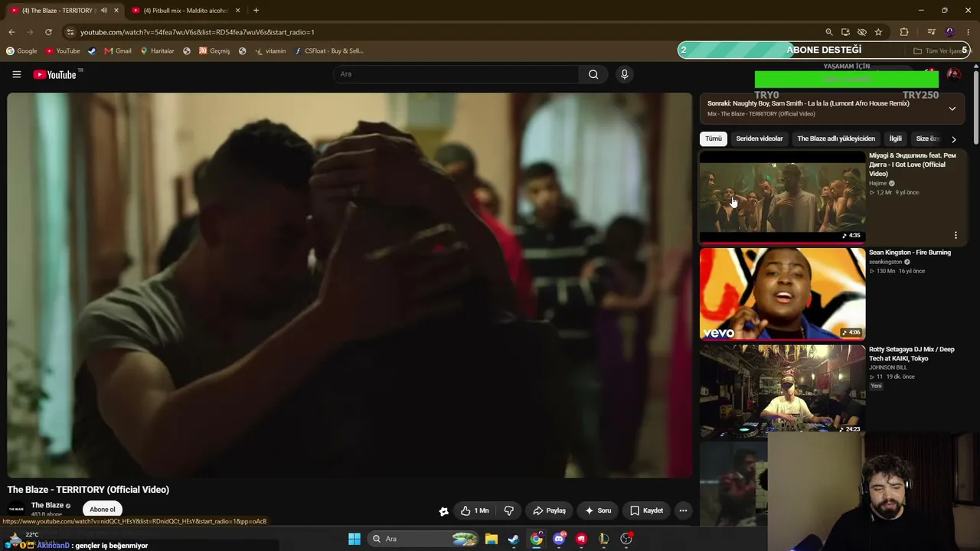Open Miyagi I Got Love video thumbnail
980x551 pixels.
782,197
